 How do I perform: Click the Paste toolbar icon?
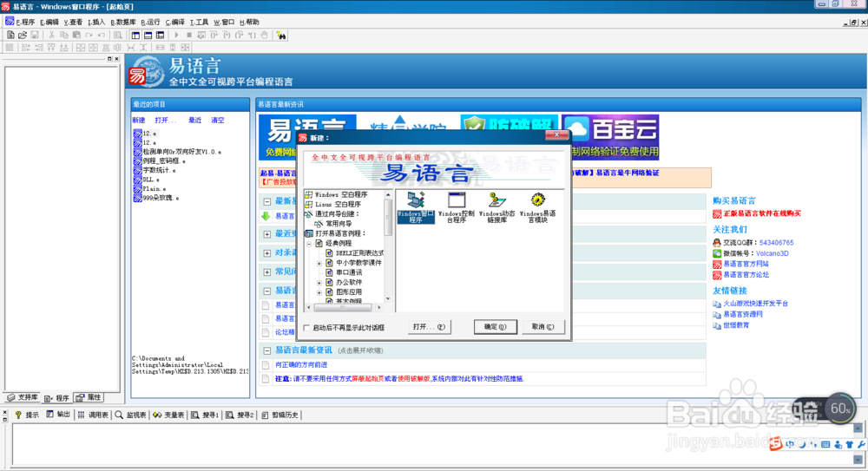click(76, 35)
